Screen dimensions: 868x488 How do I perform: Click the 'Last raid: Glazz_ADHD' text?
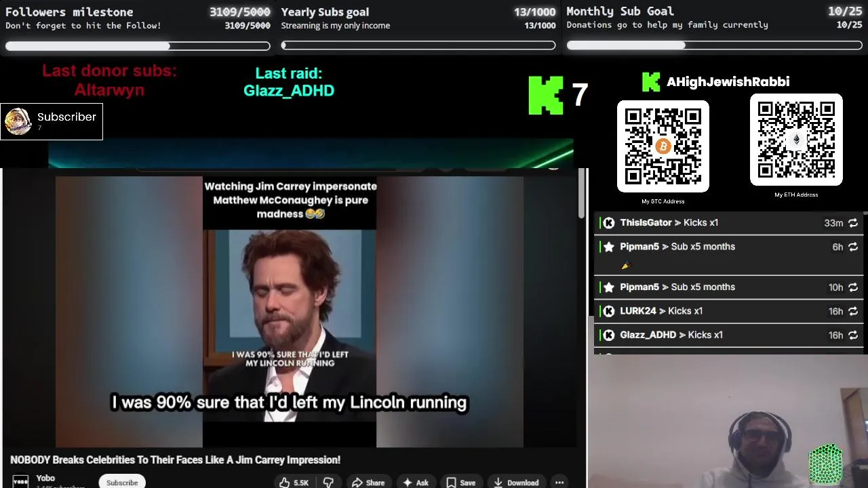289,82
